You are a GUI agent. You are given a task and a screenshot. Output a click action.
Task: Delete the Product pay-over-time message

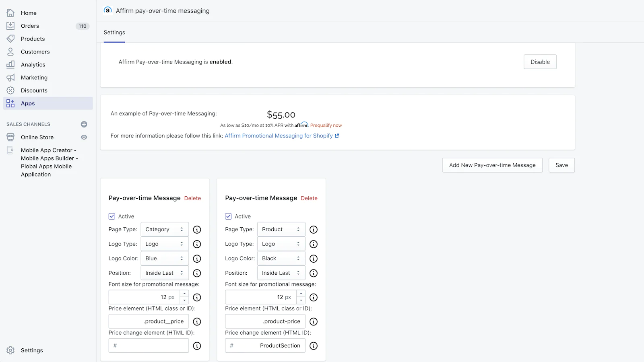pos(309,198)
